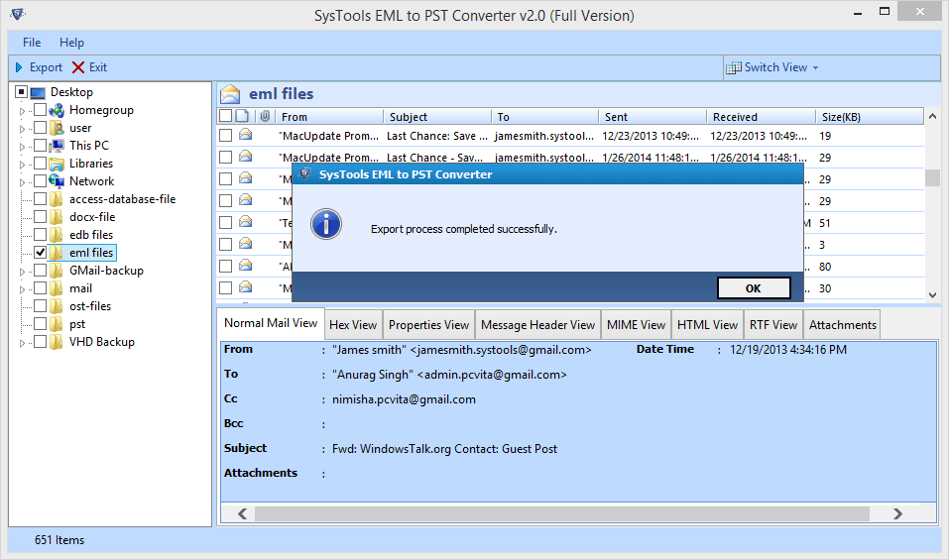Image resolution: width=949 pixels, height=560 pixels.
Task: Expand the Network tree node
Action: click(23, 182)
